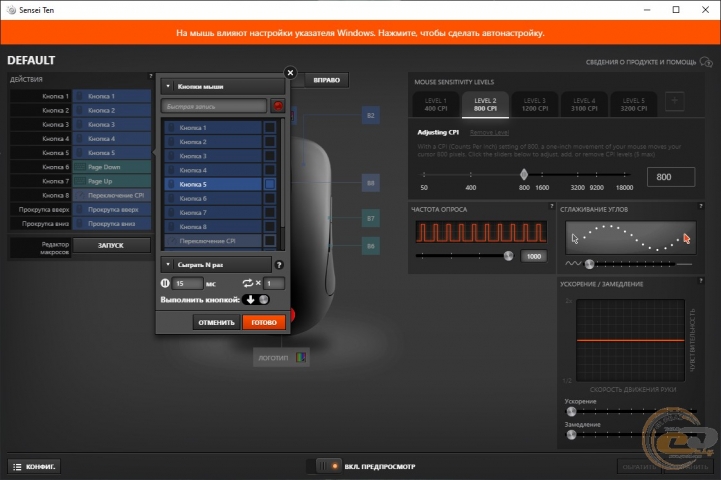Tick checkbox beside Кнопка 8 in popup list
Screen dimensions: 721x480
coord(270,227)
